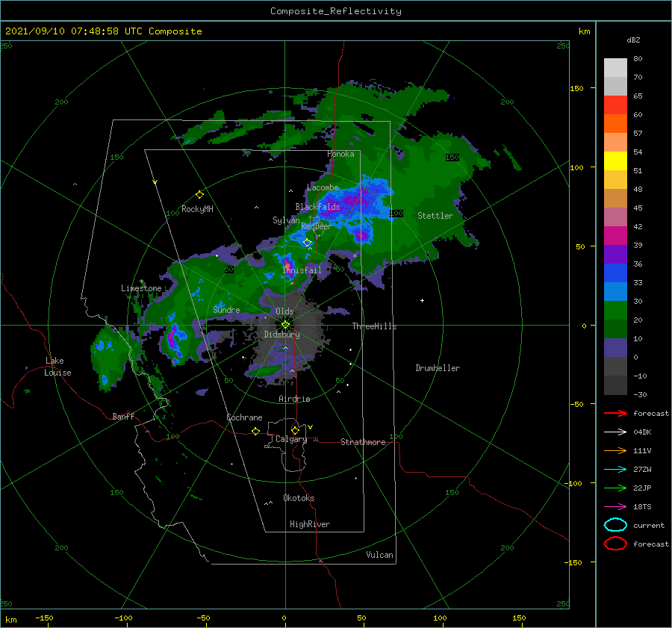Click the orange 111V arrow legend icon
The width and height of the screenshot is (672, 628).
(615, 450)
